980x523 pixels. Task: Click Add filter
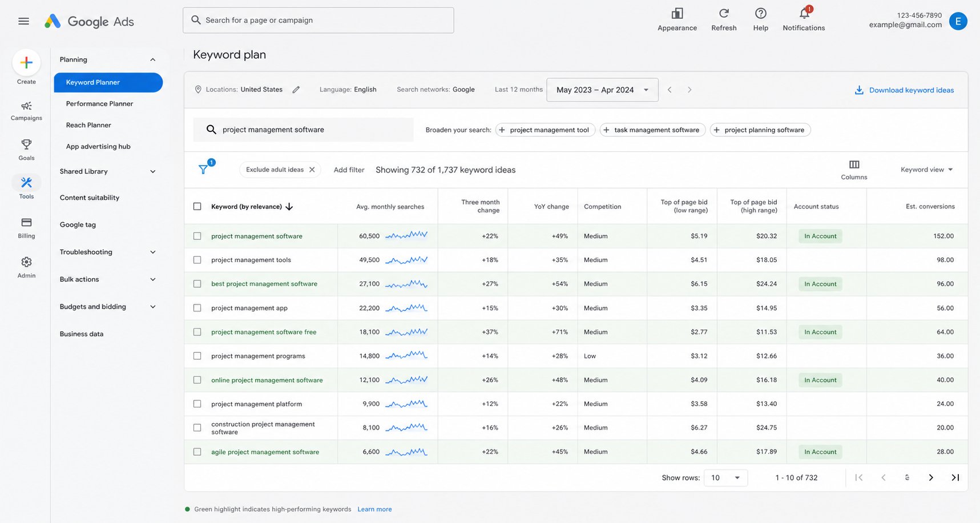(349, 170)
